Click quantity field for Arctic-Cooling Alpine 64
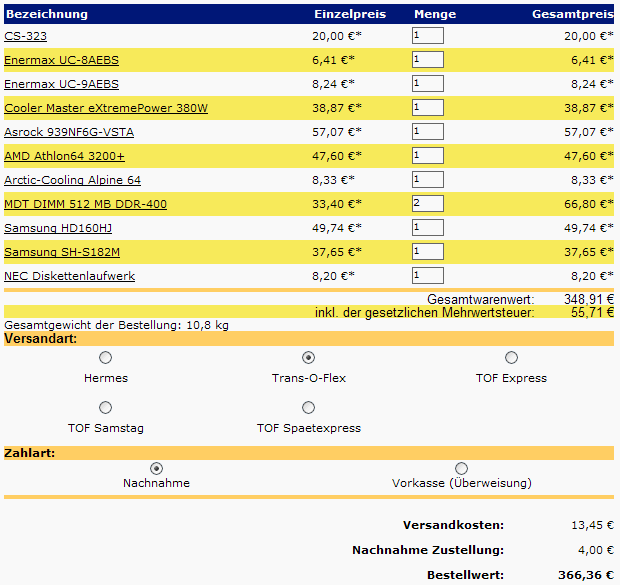 pos(428,180)
